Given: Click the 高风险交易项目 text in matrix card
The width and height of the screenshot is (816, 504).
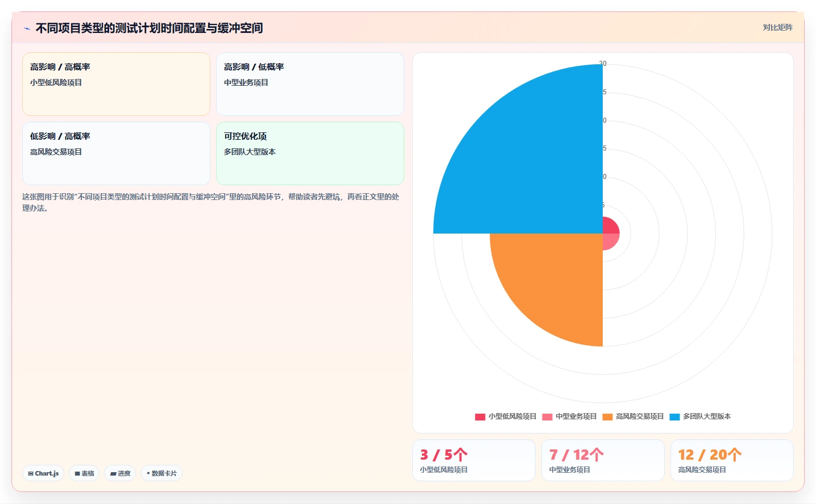Looking at the screenshot, I should [x=56, y=152].
